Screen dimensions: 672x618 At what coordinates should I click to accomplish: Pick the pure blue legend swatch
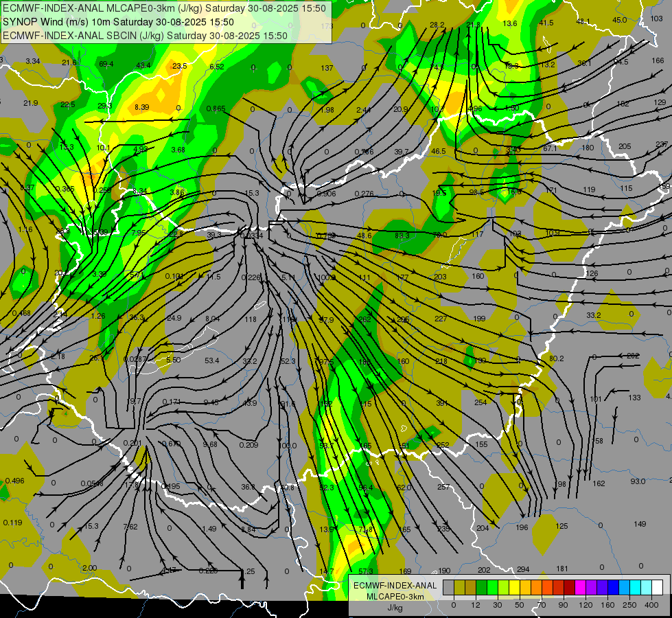613,588
